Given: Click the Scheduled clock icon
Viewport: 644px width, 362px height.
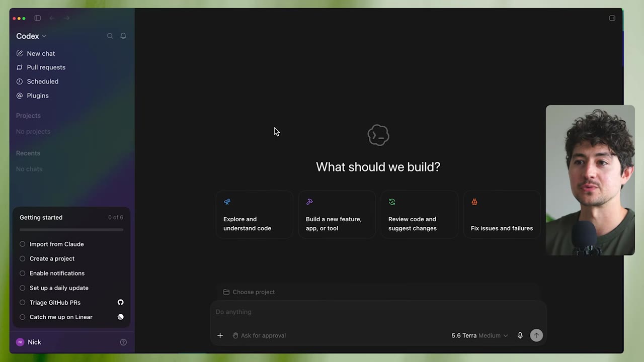Looking at the screenshot, I should click(20, 81).
